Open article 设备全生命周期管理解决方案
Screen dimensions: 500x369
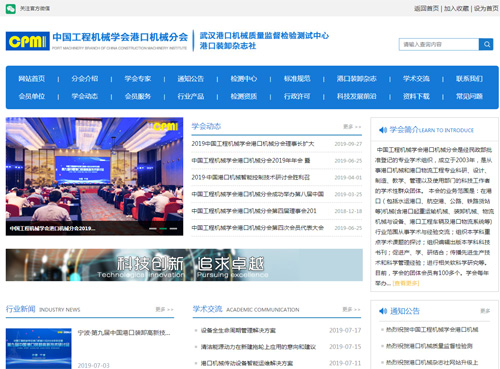238,330
